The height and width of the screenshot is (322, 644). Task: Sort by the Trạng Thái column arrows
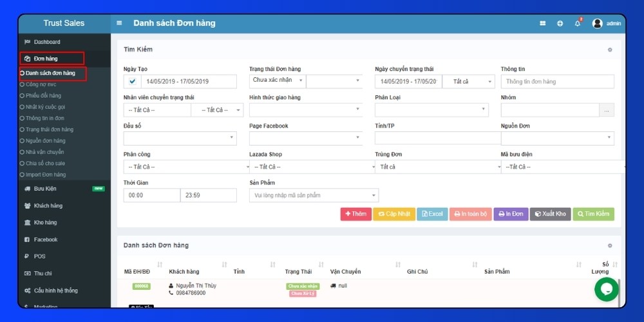(321, 265)
